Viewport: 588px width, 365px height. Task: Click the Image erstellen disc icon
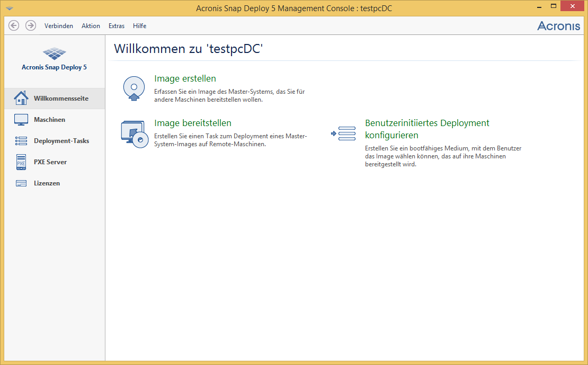click(134, 88)
